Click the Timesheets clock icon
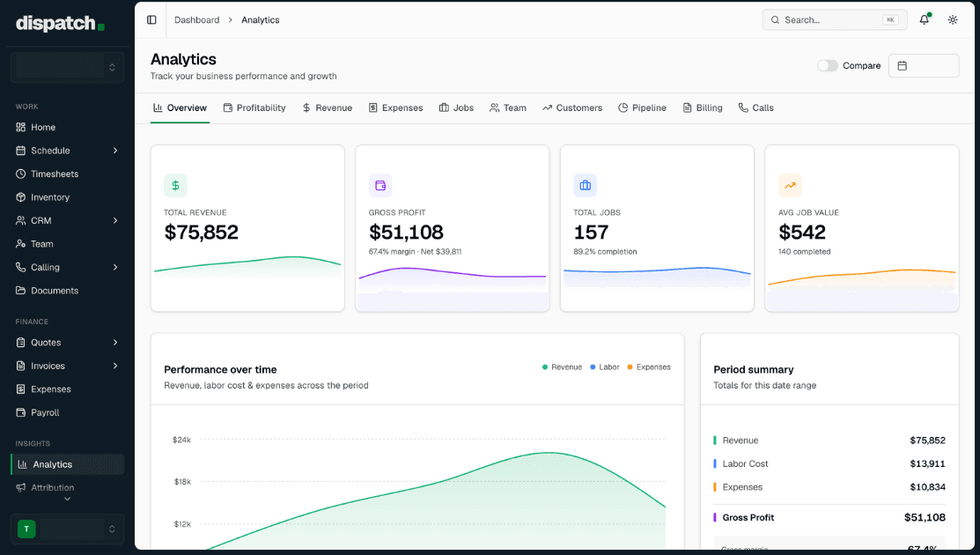 20,174
